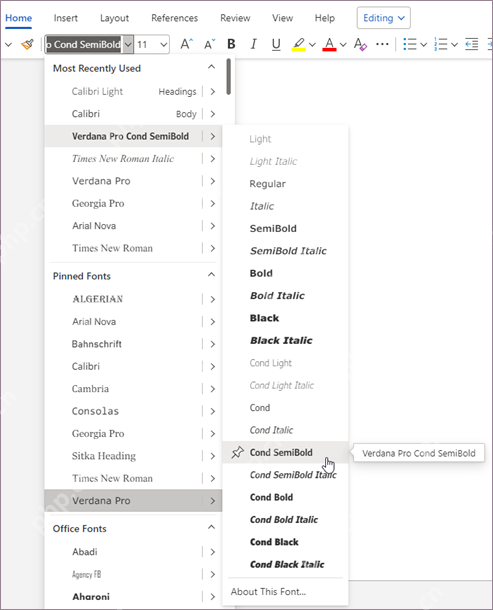Open highlight color dropdown arrow
Viewport: 493px width, 610px height.
pyautogui.click(x=312, y=45)
